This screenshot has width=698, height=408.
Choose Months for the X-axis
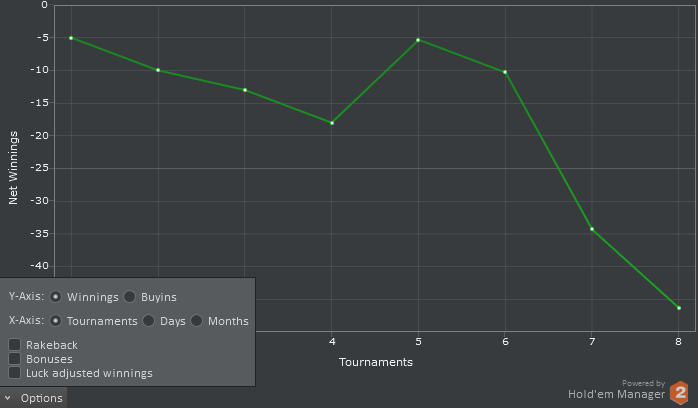tap(197, 321)
